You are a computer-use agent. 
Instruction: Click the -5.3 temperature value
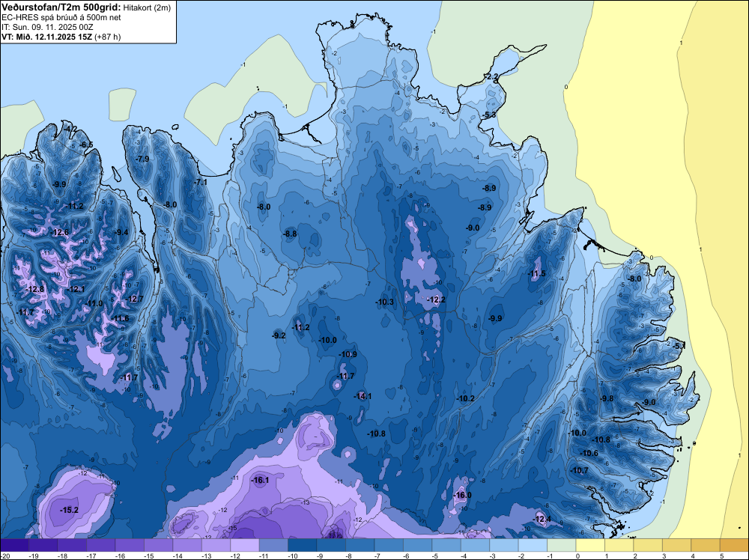tap(489, 115)
